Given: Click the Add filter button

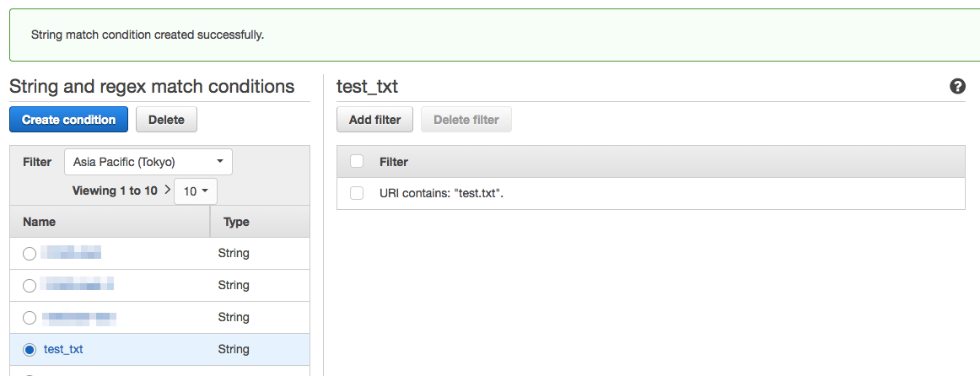Looking at the screenshot, I should [374, 120].
